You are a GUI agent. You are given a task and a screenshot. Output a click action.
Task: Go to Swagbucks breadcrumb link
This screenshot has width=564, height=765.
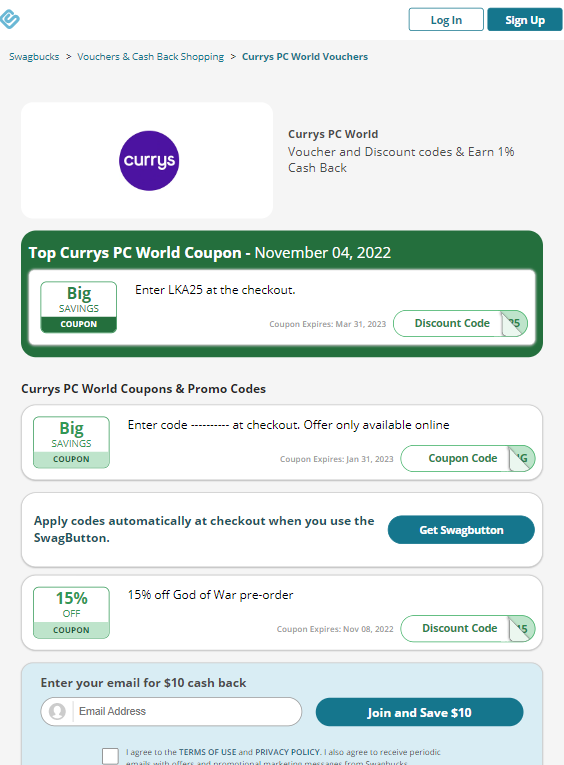click(x=34, y=57)
